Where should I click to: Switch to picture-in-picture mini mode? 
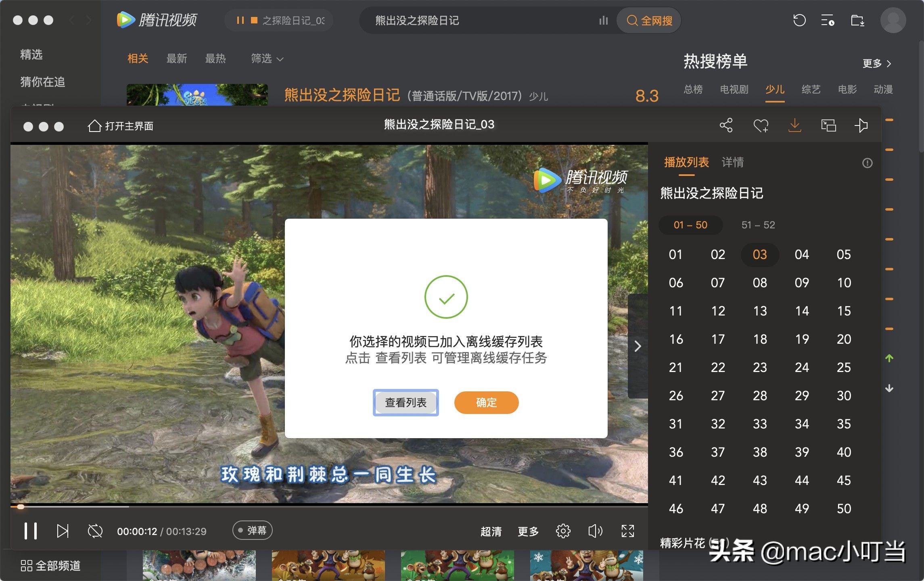(828, 125)
